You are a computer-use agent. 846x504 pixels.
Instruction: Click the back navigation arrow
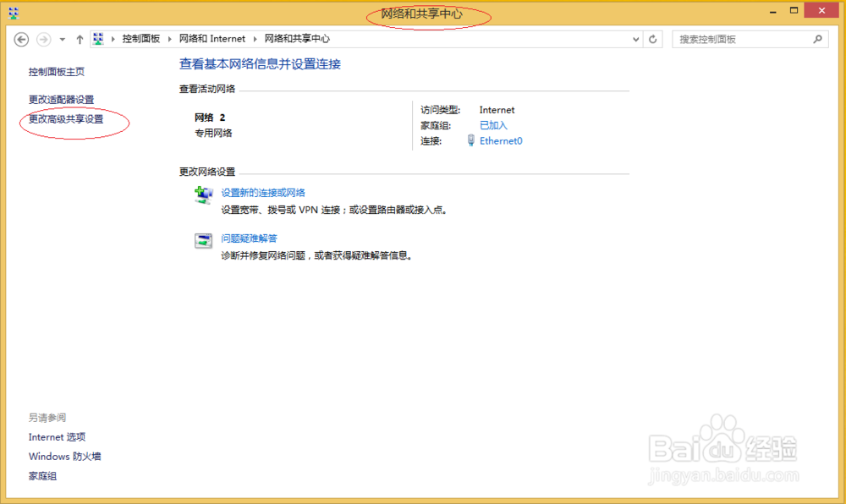(20, 39)
